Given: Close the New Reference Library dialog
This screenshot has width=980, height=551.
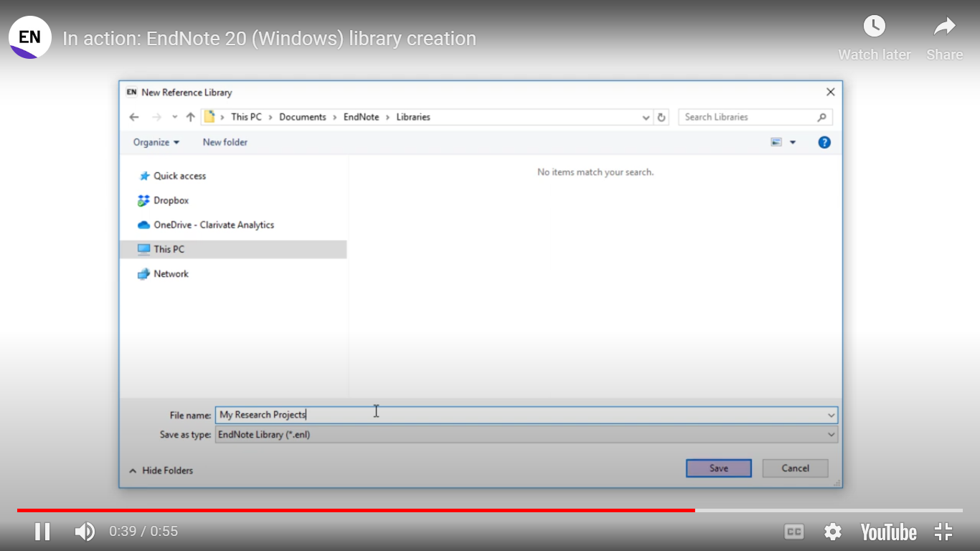Looking at the screenshot, I should pos(830,92).
